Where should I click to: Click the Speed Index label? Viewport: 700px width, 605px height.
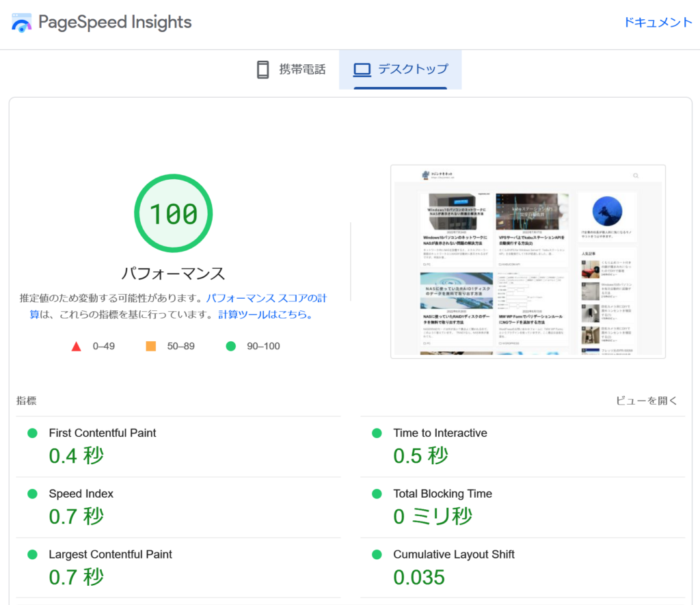click(81, 494)
